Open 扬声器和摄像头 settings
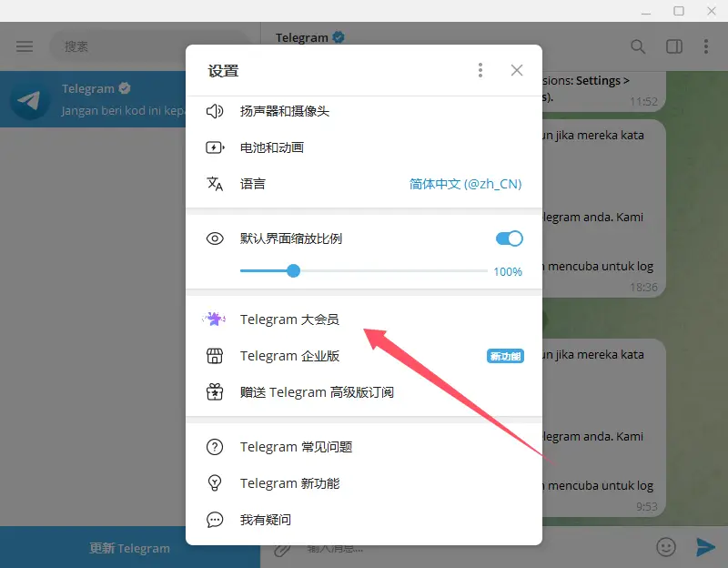728x568 pixels. [x=284, y=111]
